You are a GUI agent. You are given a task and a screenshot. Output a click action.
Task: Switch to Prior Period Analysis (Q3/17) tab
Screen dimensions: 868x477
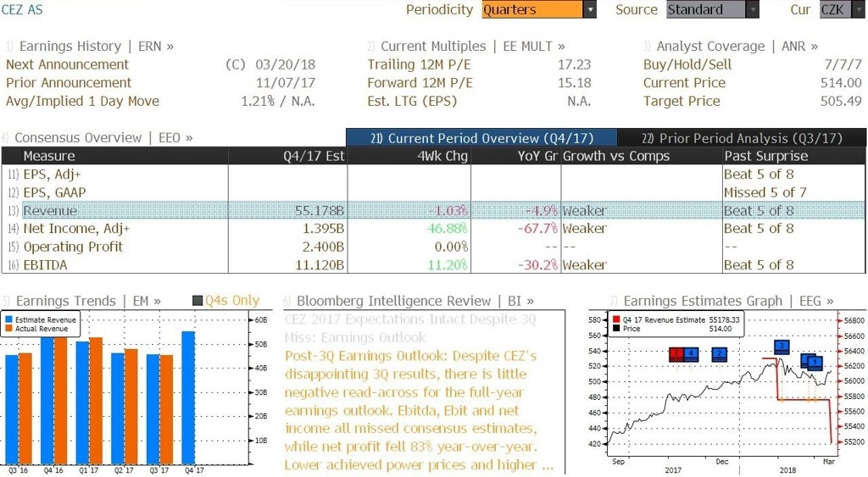tap(742, 138)
